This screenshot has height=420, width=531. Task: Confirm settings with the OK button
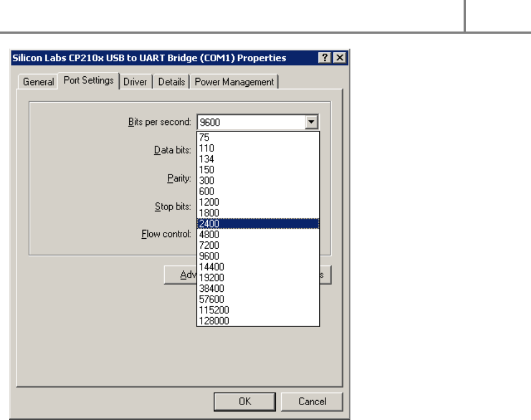pyautogui.click(x=245, y=402)
